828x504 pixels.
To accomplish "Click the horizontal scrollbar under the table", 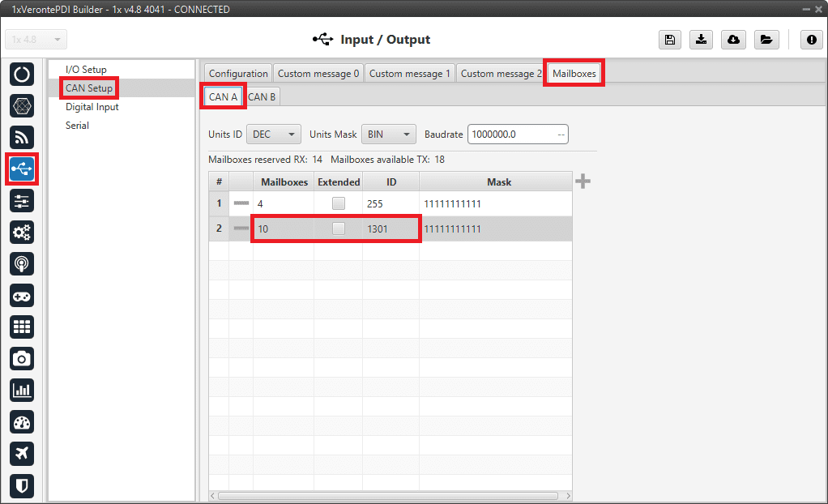I will point(387,495).
